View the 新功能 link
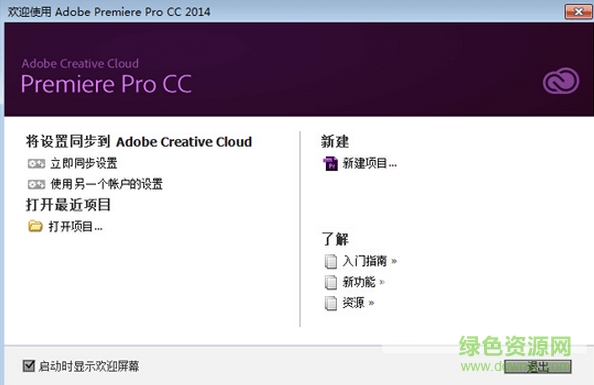Screen dimensions: 594x385 (x=359, y=282)
